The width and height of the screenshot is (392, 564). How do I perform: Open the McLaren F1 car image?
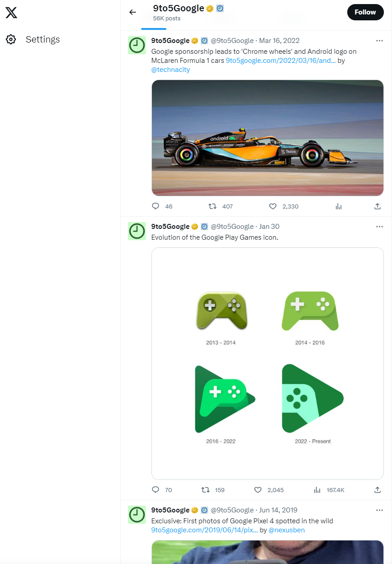tap(267, 137)
